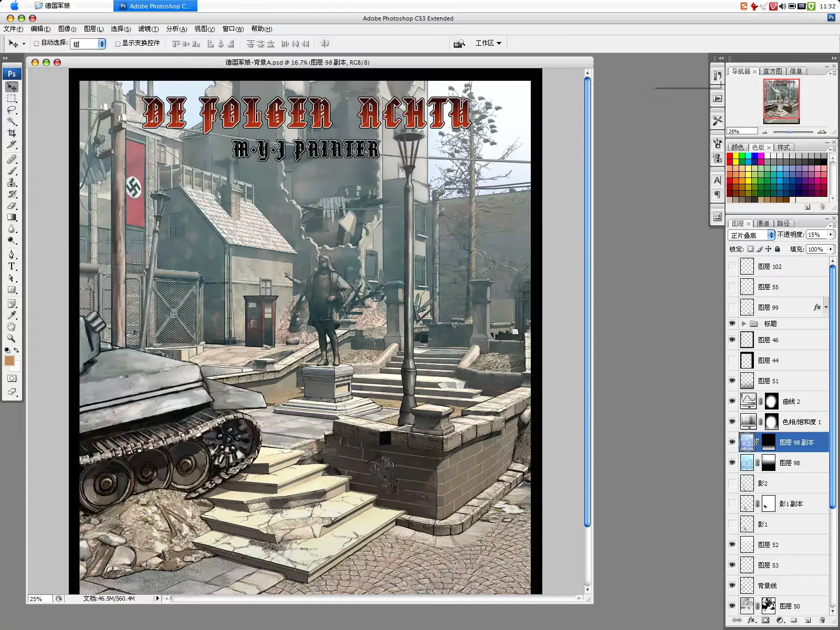Image resolution: width=840 pixels, height=630 pixels.
Task: Select the Move tool in the toolbox
Action: pos(12,87)
